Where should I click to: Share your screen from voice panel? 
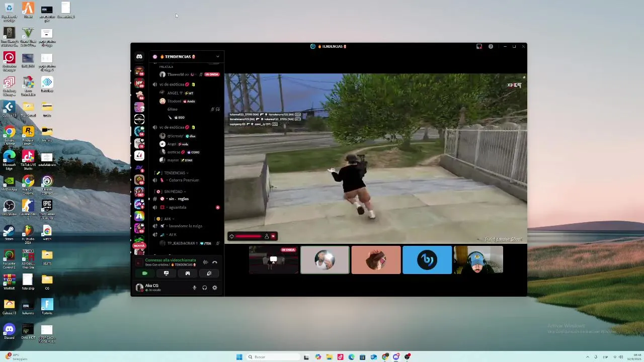click(x=166, y=274)
